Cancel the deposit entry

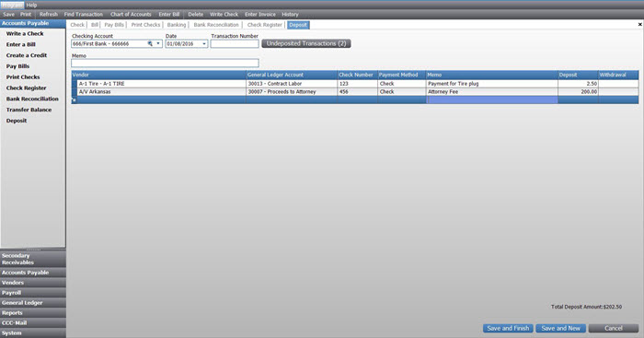614,328
